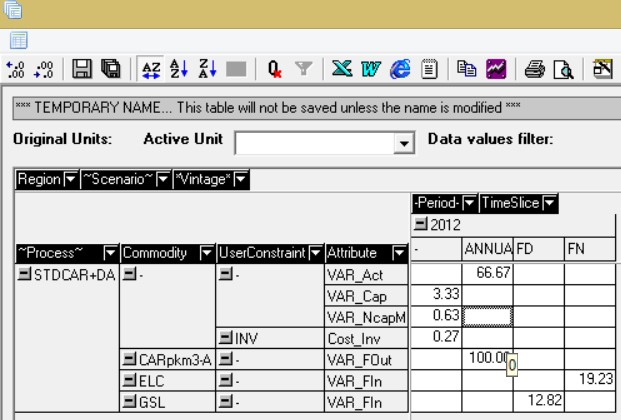Open the -Period- filter dropdown
The image size is (621, 420).
click(x=469, y=203)
